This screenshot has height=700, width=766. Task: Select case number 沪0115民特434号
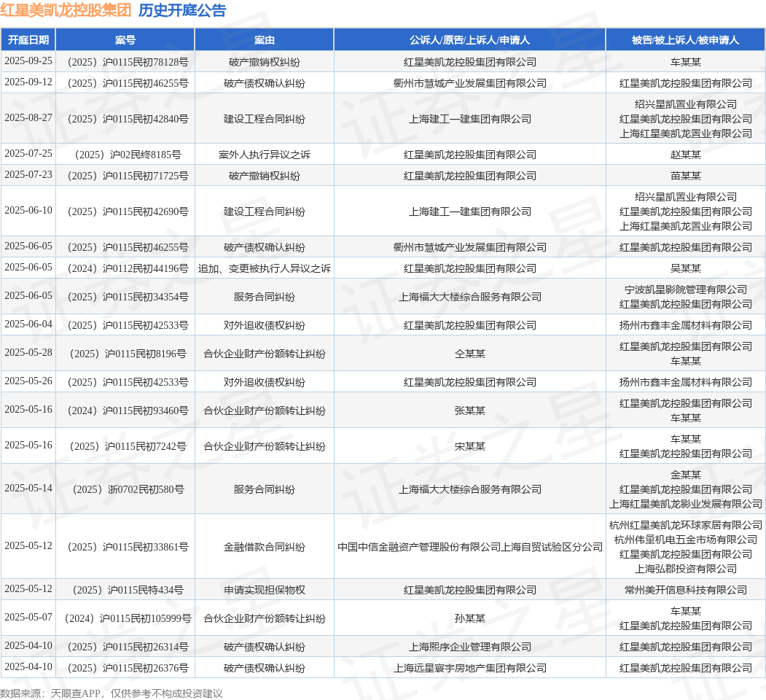(x=128, y=590)
